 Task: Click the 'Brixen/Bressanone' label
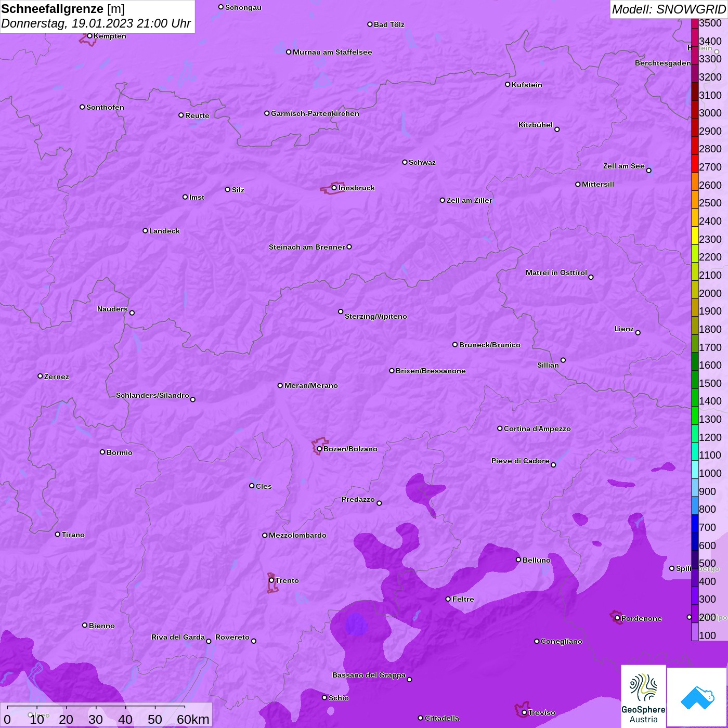431,371
